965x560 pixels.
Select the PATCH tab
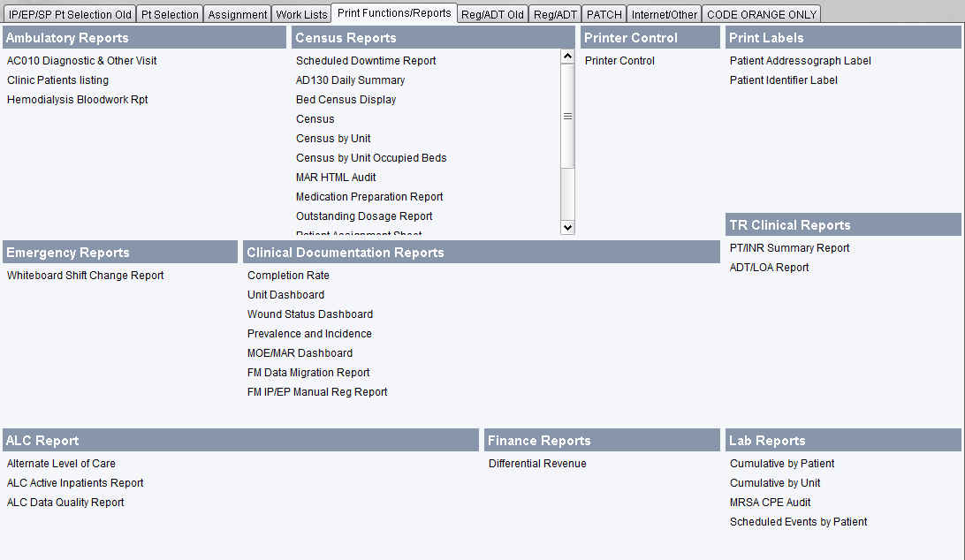(x=604, y=13)
